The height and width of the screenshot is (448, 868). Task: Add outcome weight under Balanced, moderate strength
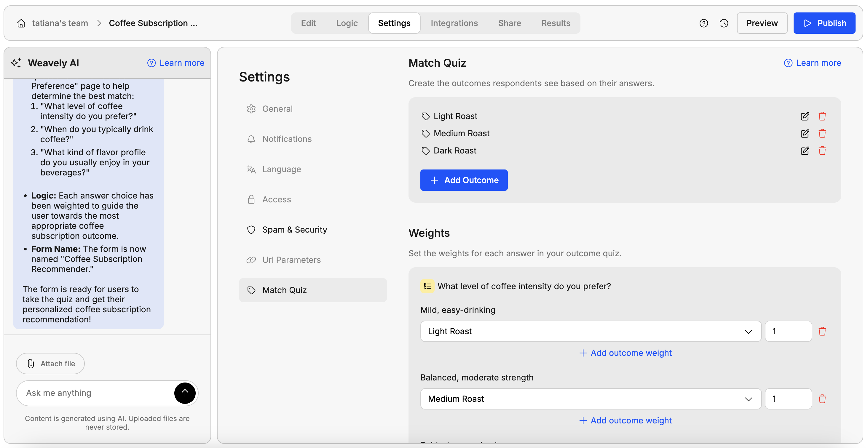tap(626, 420)
